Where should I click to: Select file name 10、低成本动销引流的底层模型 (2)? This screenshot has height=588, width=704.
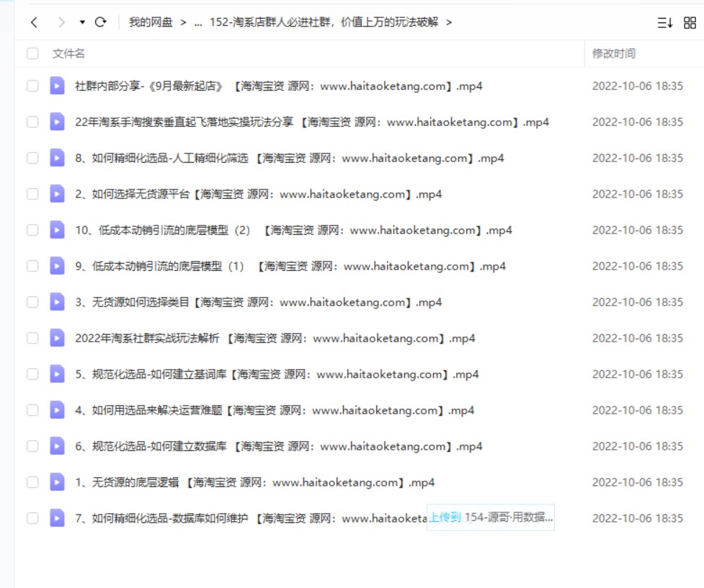tap(293, 230)
